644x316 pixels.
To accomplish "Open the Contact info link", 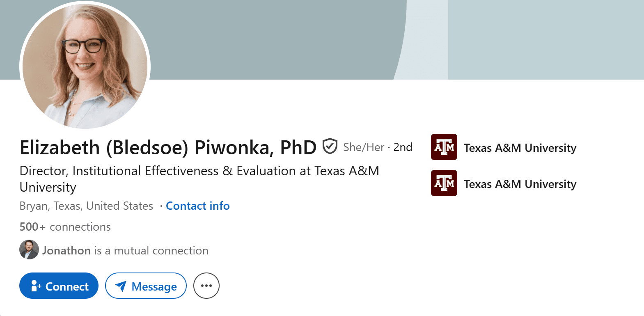I will [x=197, y=206].
